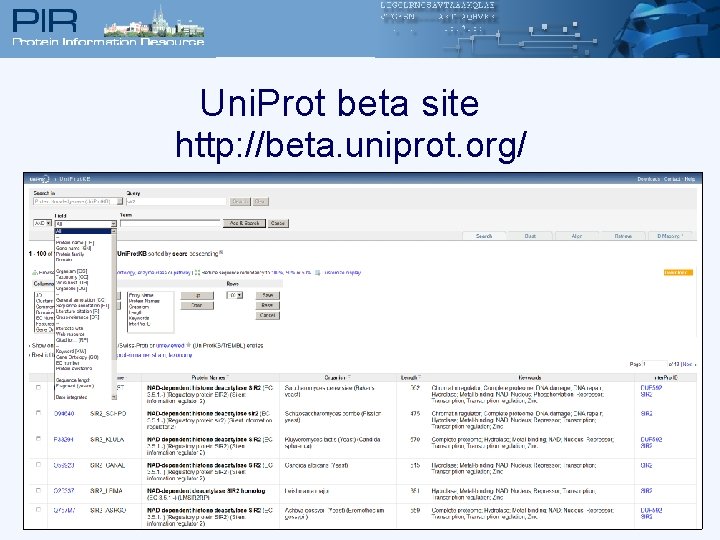720x540 pixels.
Task: Click the unreviewed link
Action: pyautogui.click(x=170, y=345)
